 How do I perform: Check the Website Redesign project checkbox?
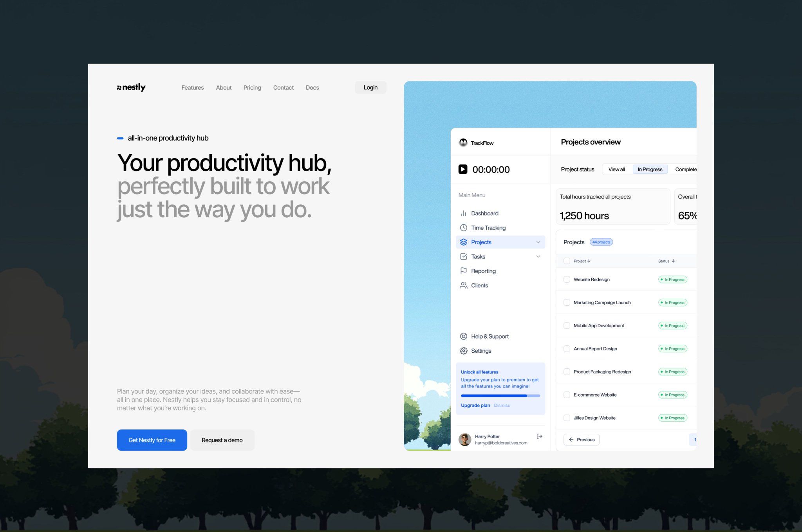[x=566, y=280]
